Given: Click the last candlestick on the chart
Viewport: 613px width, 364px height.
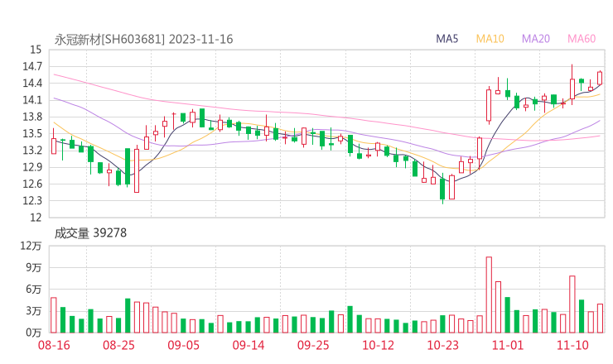Looking at the screenshot, I should 600,77.
